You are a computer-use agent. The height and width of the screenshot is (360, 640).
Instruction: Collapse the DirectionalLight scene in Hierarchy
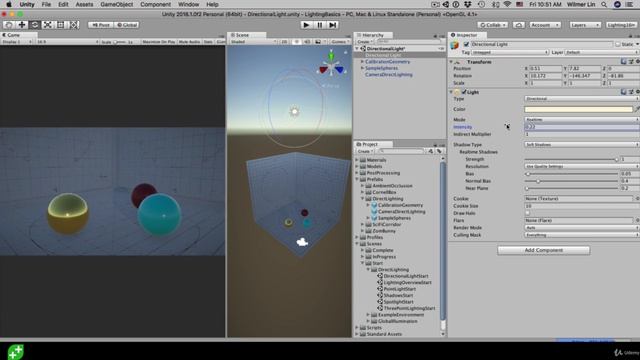(357, 49)
